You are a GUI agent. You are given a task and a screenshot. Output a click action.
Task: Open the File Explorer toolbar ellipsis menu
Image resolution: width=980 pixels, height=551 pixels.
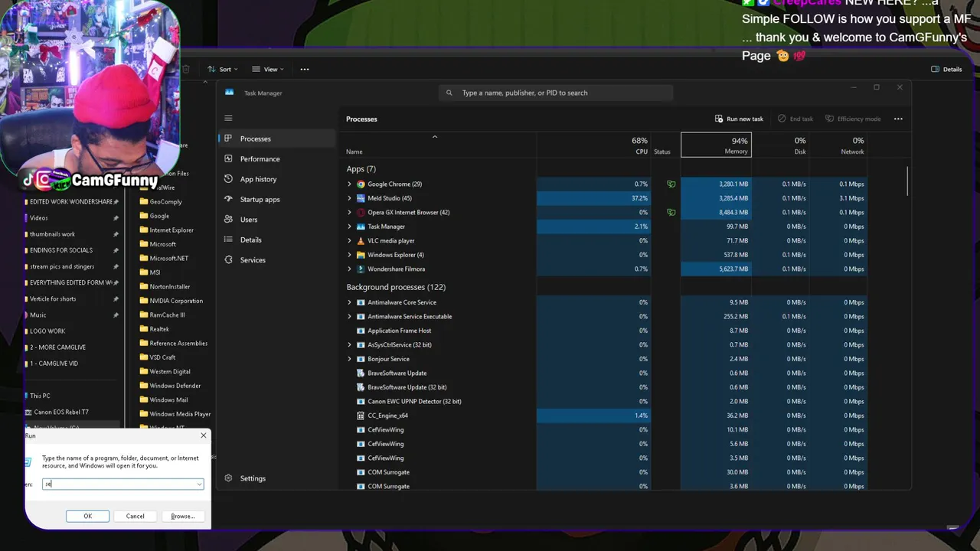305,69
